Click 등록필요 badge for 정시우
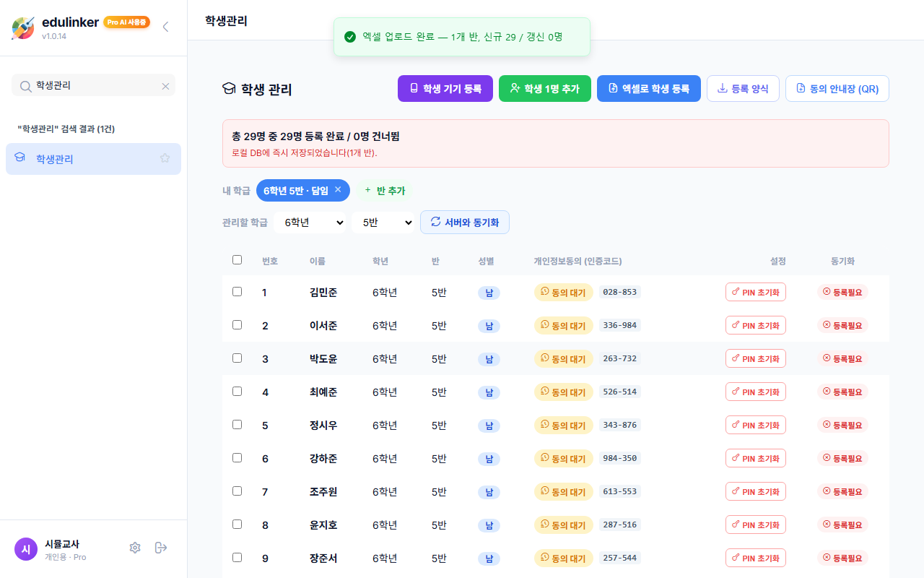The height and width of the screenshot is (578, 924). point(842,425)
